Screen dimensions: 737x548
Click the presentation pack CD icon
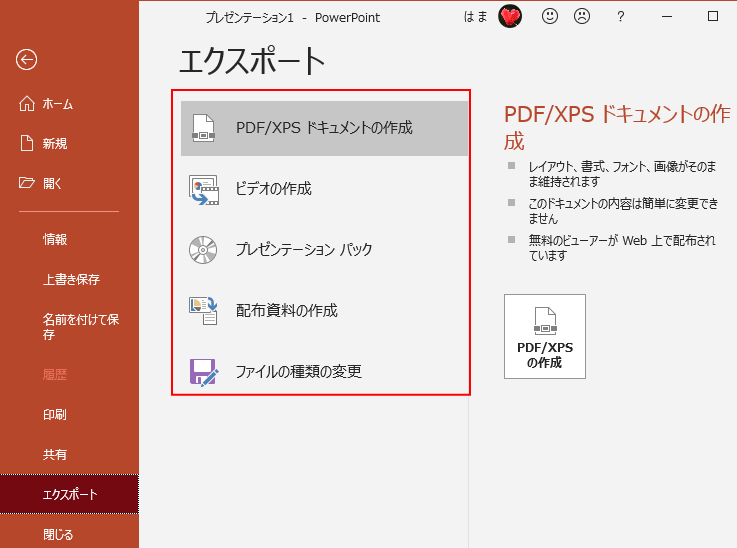tap(204, 250)
